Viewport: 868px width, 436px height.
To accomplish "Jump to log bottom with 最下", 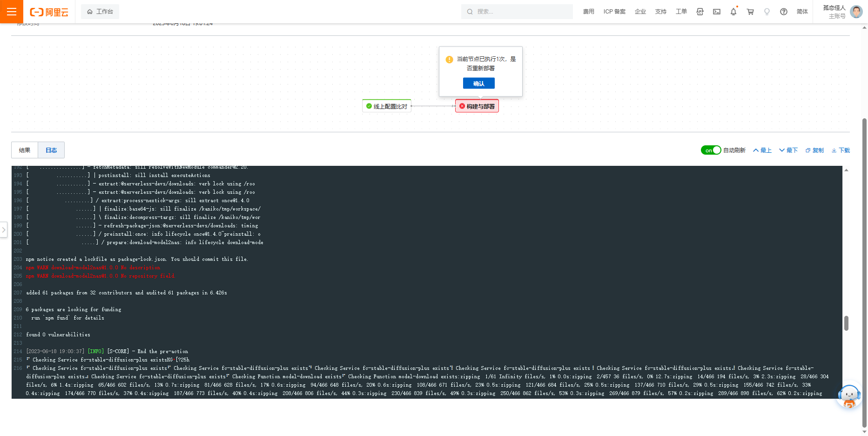I will coord(788,150).
